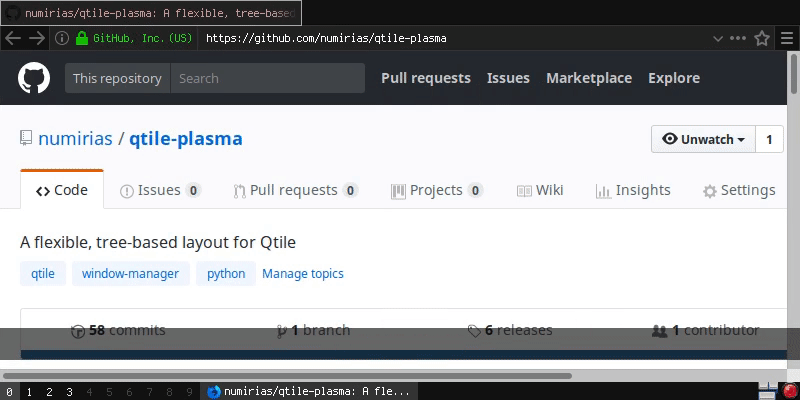
Task: Open the Wiki tab
Action: pyautogui.click(x=540, y=190)
